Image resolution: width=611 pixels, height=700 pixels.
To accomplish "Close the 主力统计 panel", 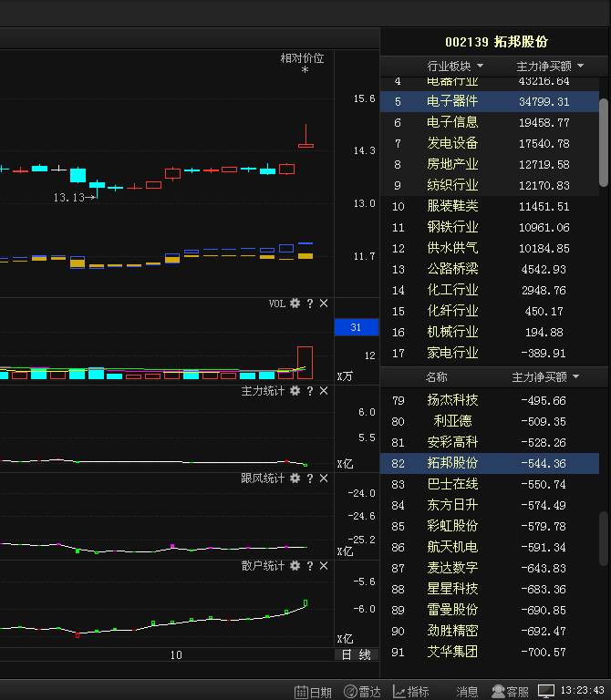I will (x=324, y=391).
